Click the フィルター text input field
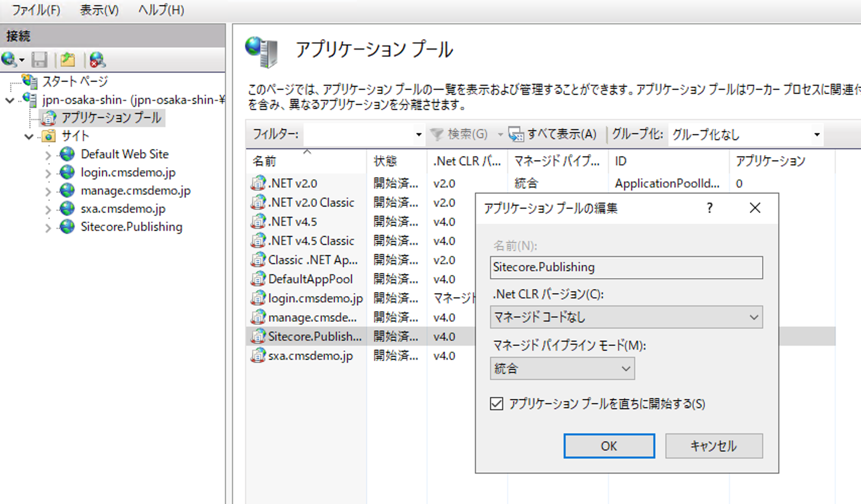The width and height of the screenshot is (861, 504). coord(359,135)
